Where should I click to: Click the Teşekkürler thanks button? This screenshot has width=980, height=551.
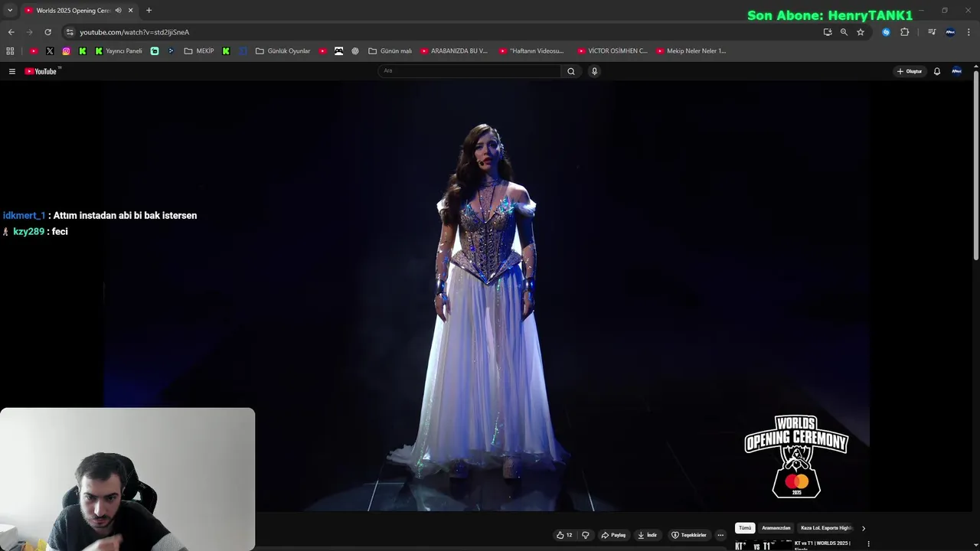(x=689, y=535)
